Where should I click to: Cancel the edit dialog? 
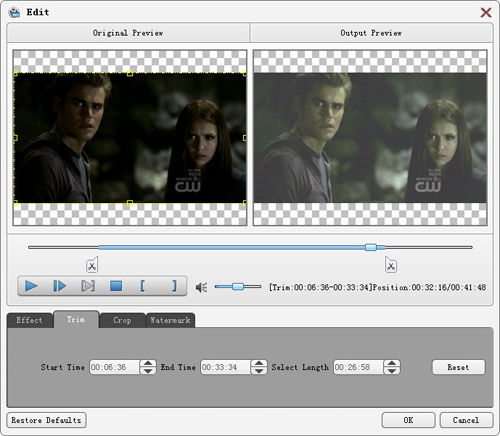pyautogui.click(x=466, y=420)
